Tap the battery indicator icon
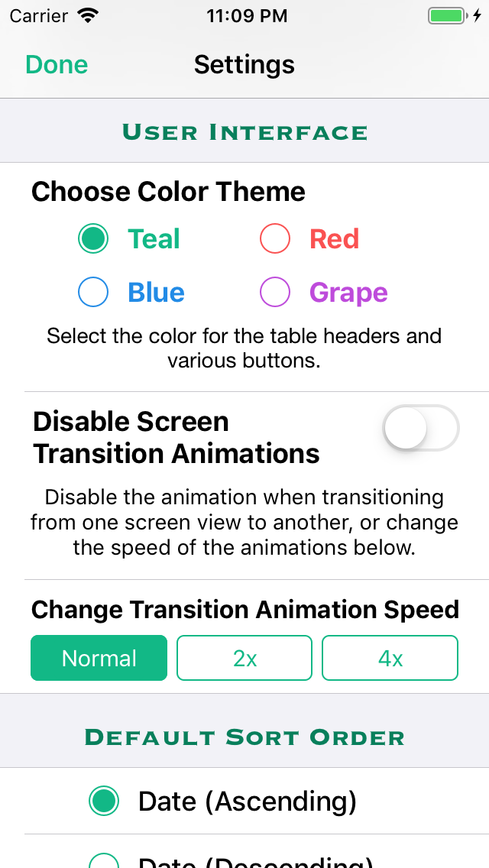 [445, 14]
